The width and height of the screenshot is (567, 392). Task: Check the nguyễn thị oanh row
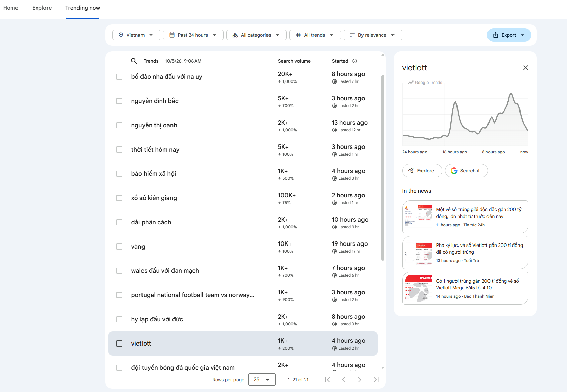click(x=119, y=125)
